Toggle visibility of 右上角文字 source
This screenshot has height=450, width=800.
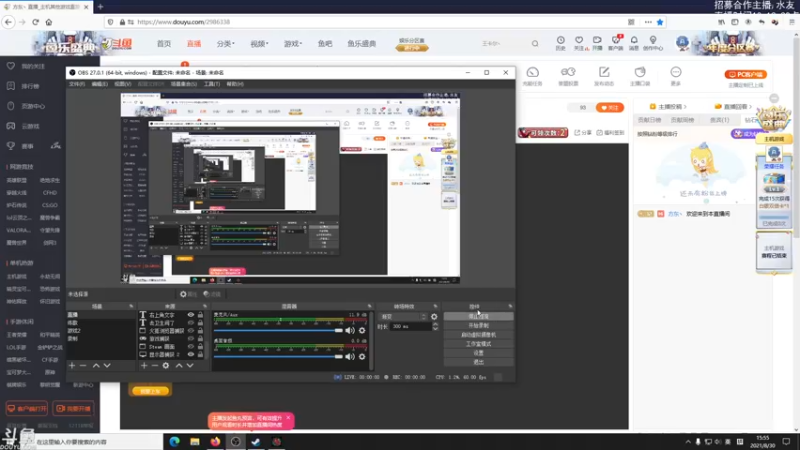pos(190,315)
